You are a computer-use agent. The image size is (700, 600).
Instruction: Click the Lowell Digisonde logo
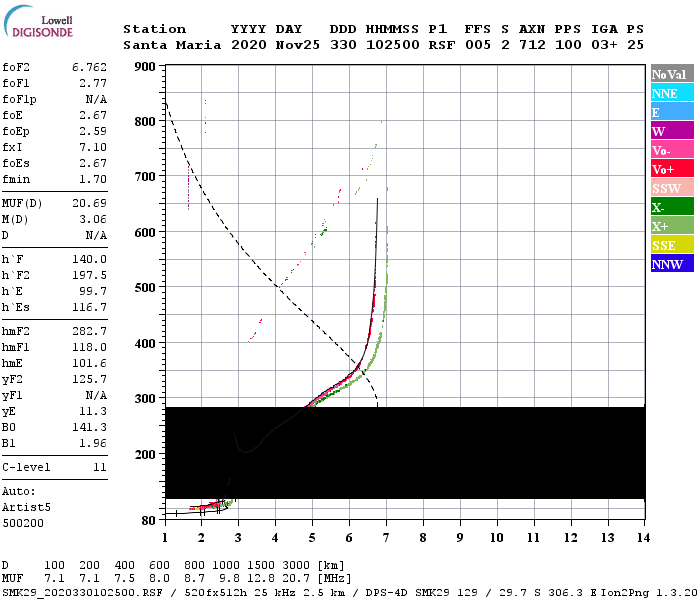pos(38,21)
